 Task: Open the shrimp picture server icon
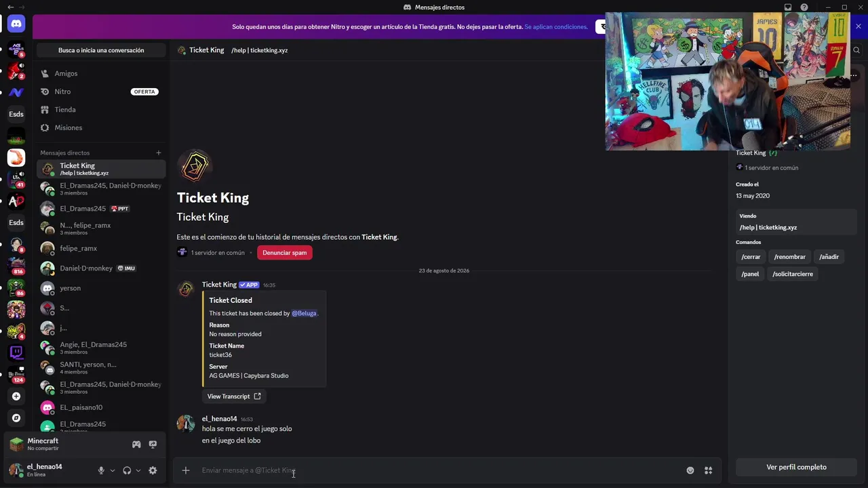(x=16, y=157)
